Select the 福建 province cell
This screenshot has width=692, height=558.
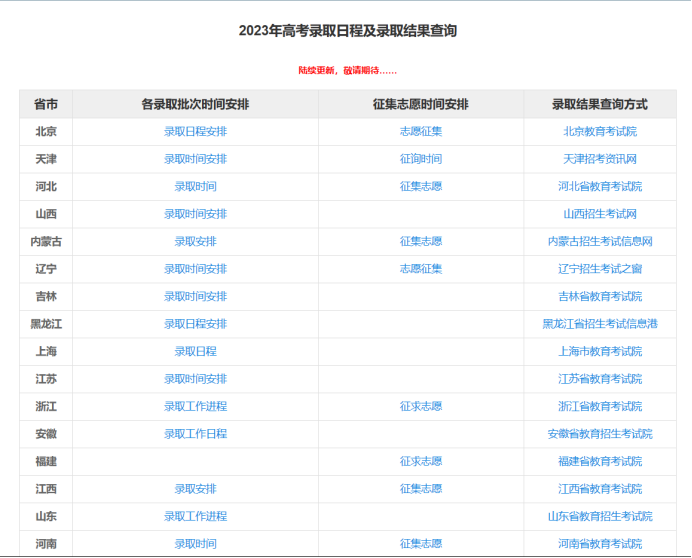point(46,461)
